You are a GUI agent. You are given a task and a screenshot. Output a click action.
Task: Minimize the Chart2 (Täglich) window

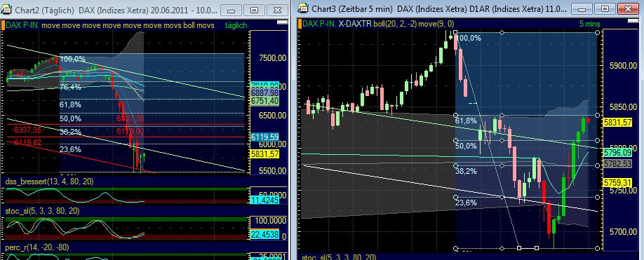[x=232, y=10]
